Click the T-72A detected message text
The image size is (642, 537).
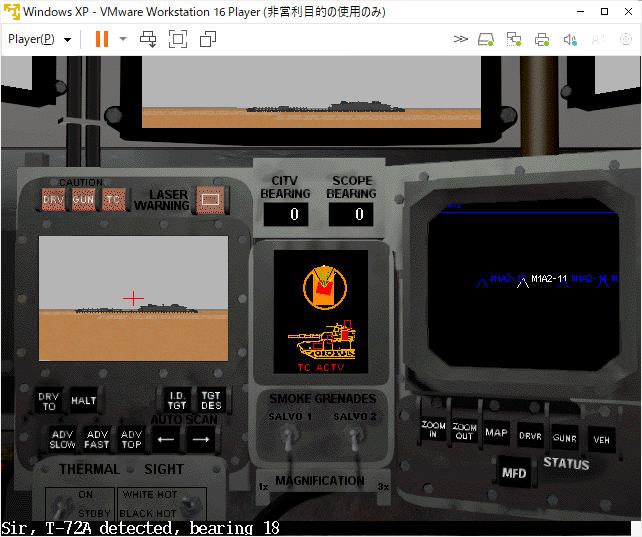[x=140, y=528]
